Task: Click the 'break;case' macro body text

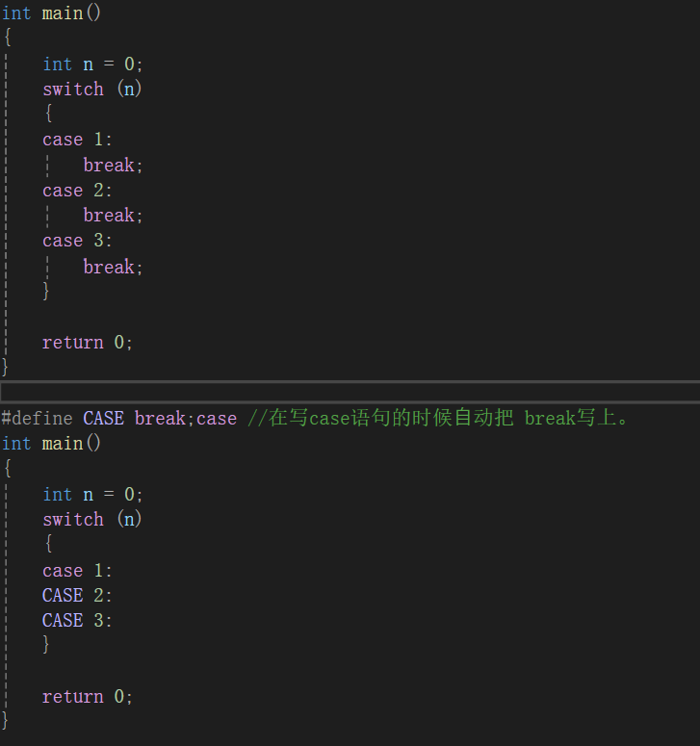Action: [186, 418]
